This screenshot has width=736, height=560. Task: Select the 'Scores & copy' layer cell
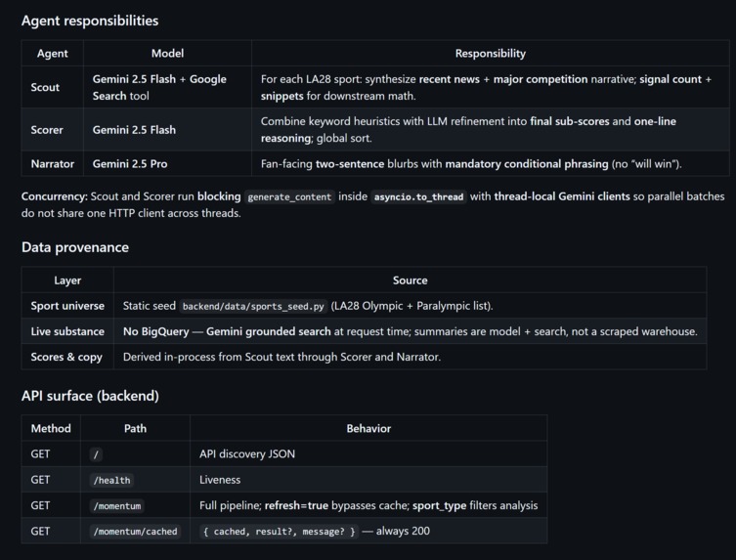tap(66, 357)
